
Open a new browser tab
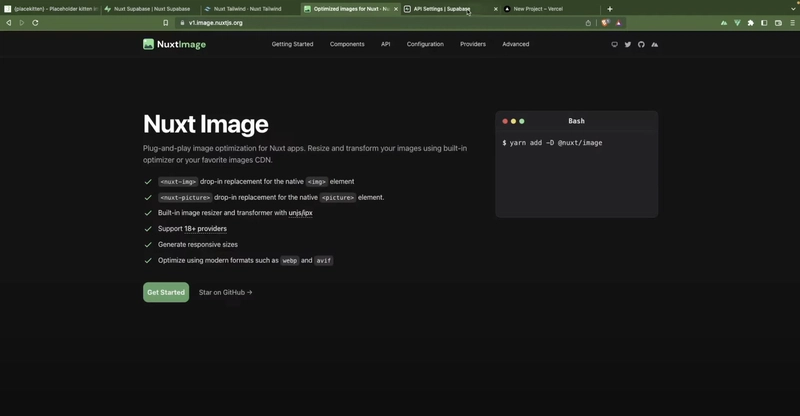tap(610, 9)
